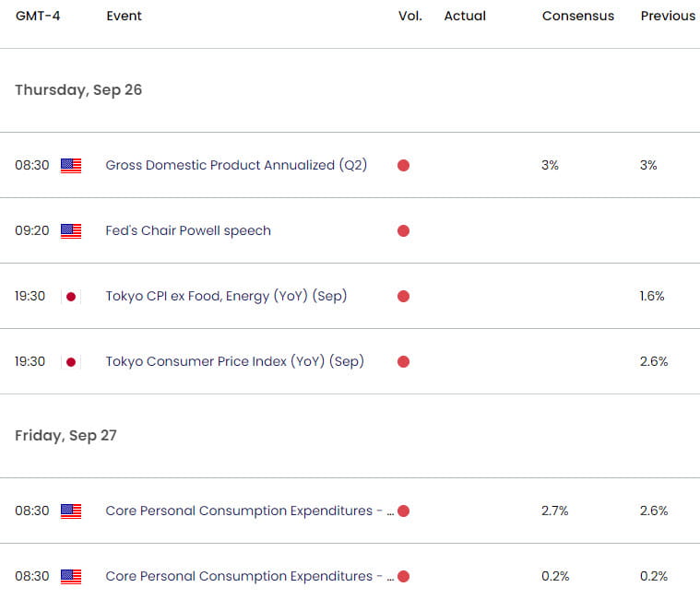
Task: Open Tokyo Consumer Price Index (YoY) event
Action: tap(235, 362)
